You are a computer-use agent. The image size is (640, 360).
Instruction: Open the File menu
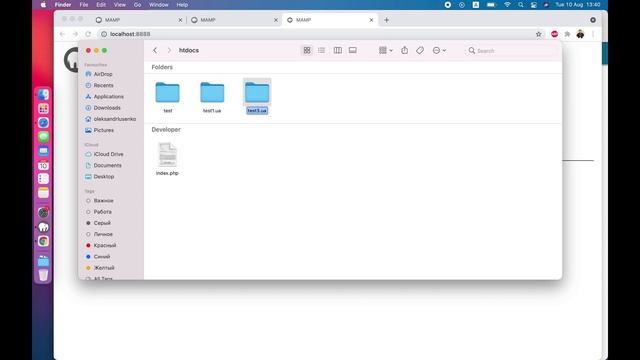click(84, 5)
